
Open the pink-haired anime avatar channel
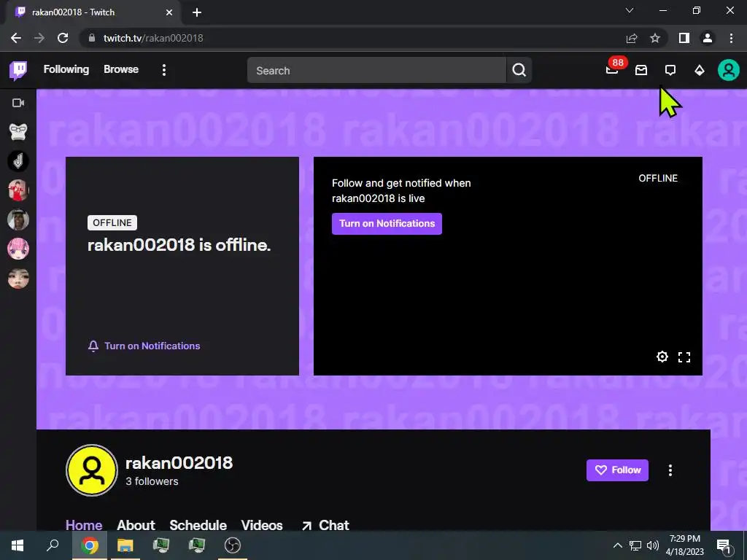point(18,249)
